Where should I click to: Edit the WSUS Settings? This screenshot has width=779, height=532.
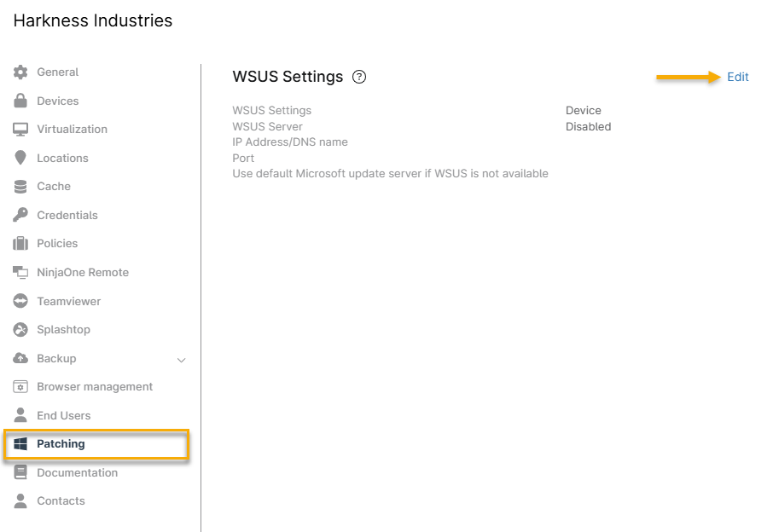737,77
